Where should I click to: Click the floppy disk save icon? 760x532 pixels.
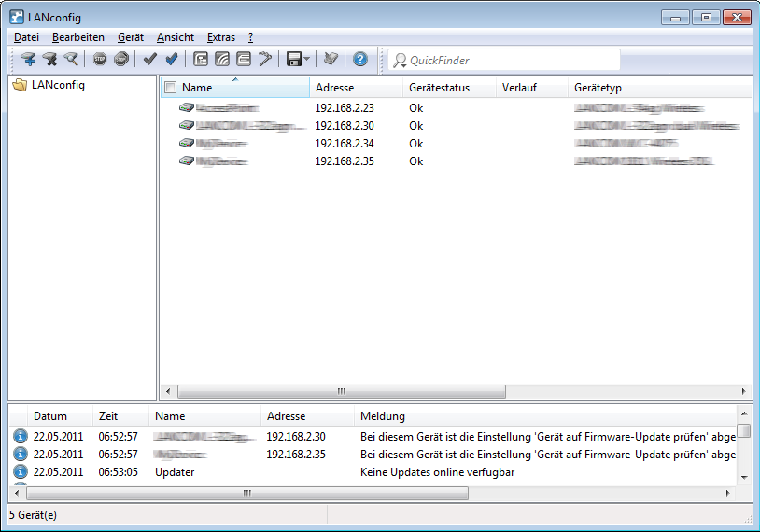[293, 60]
